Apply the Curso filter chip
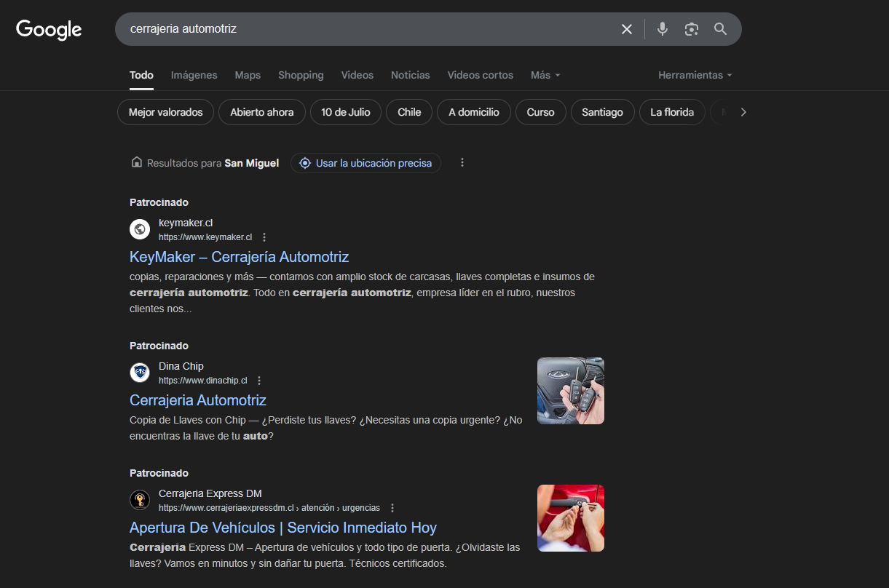 coord(540,112)
